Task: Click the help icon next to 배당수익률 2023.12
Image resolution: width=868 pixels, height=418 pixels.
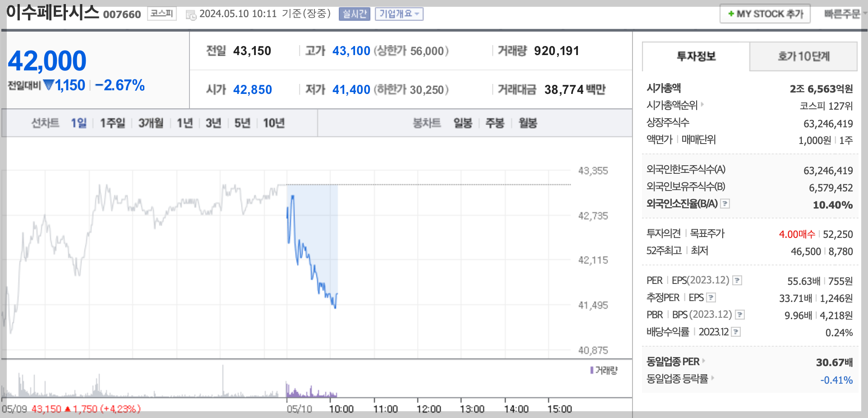Action: click(x=736, y=332)
